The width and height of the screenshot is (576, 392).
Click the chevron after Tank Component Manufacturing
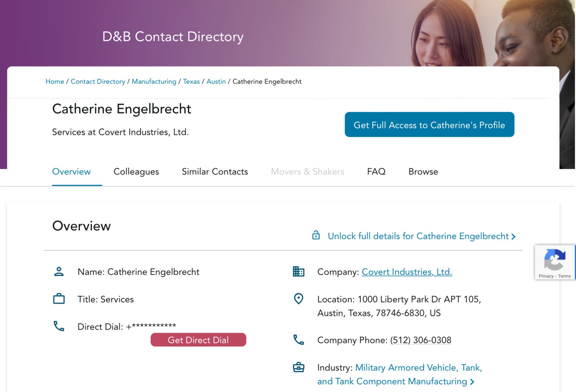pyautogui.click(x=472, y=382)
